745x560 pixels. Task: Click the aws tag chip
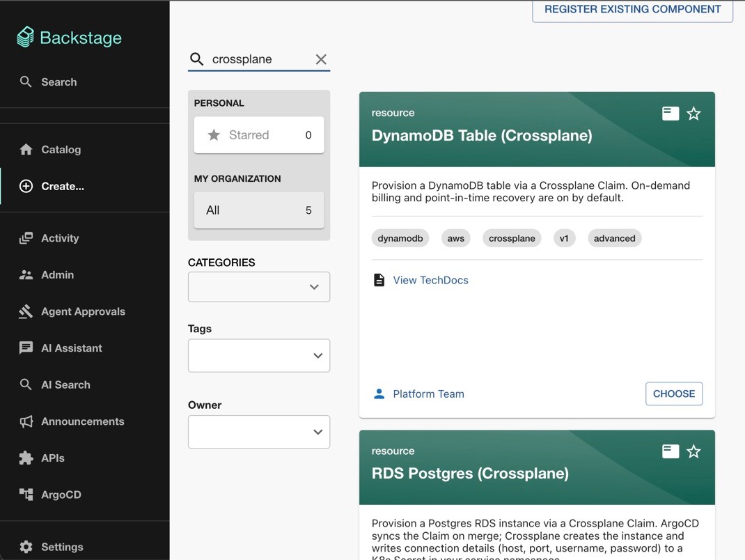pyautogui.click(x=455, y=238)
